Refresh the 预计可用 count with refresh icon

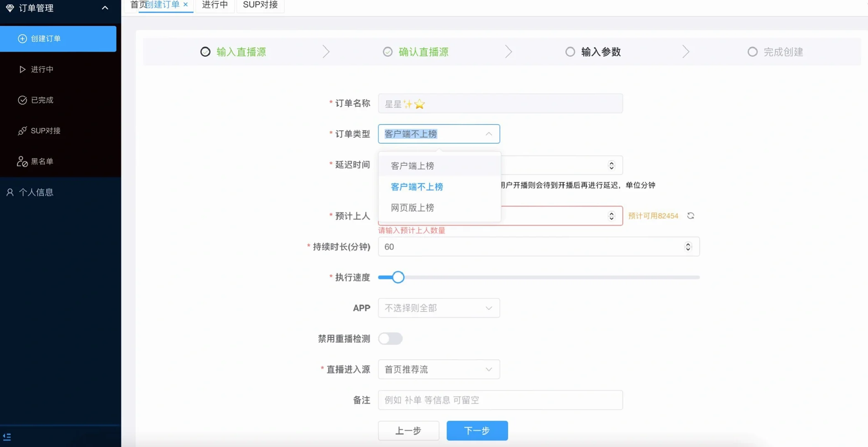(691, 216)
